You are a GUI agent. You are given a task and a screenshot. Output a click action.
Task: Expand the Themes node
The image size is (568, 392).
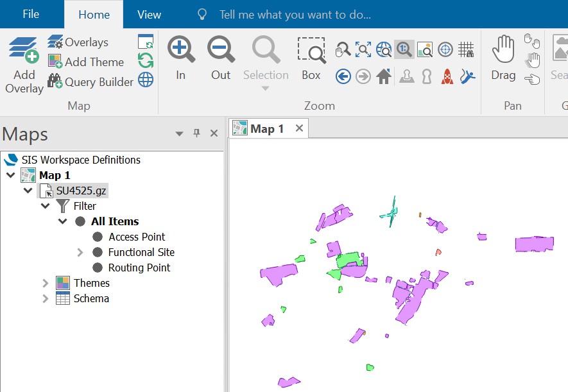coord(45,283)
